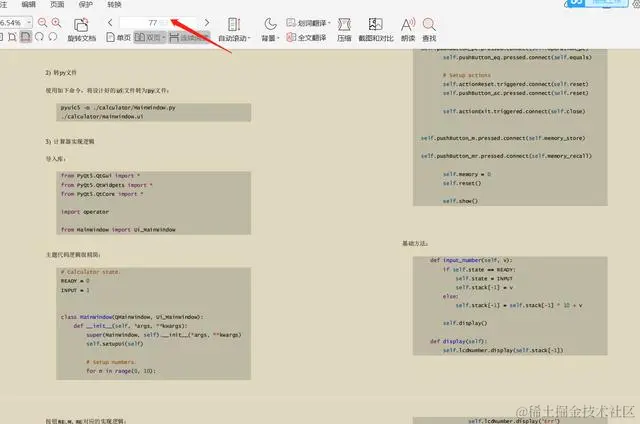Click the text "导入库:"
This screenshot has width=640, height=424.
[56, 159]
